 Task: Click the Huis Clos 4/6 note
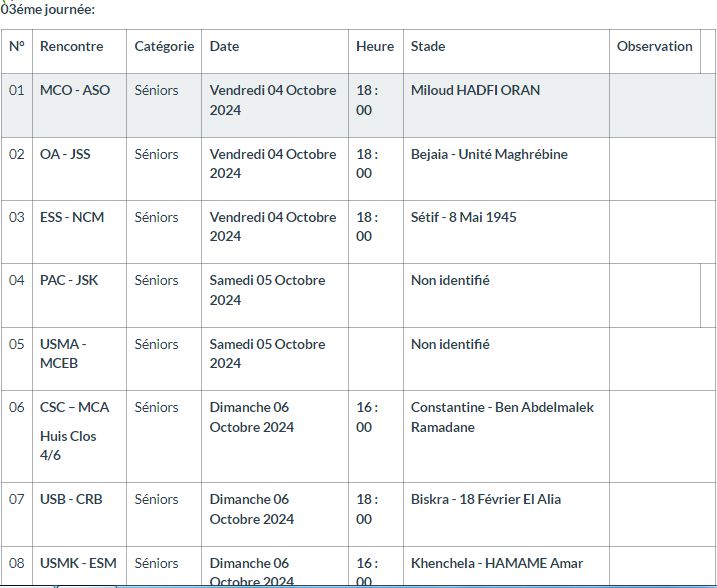point(68,446)
